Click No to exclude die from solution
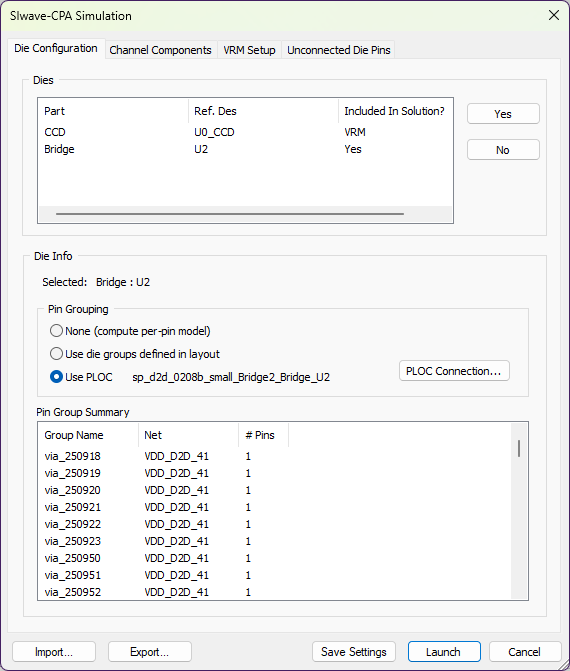This screenshot has width=570, height=671. pos(503,150)
